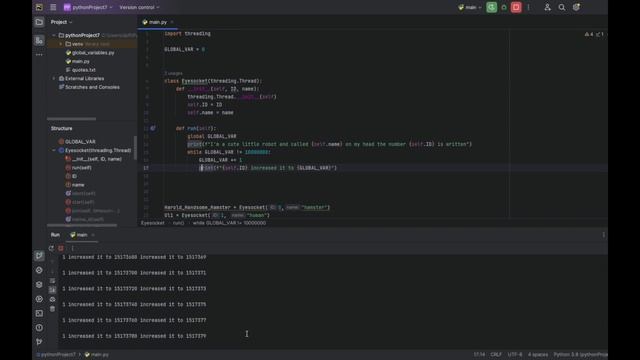Select global_variables.py in project tree
The width and height of the screenshot is (640, 360).
pyautogui.click(x=90, y=53)
